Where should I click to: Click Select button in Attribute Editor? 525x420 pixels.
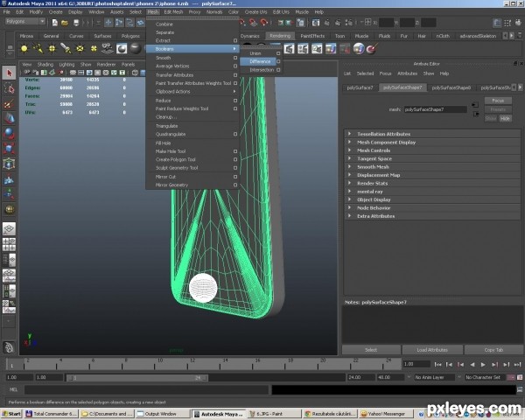pos(371,350)
